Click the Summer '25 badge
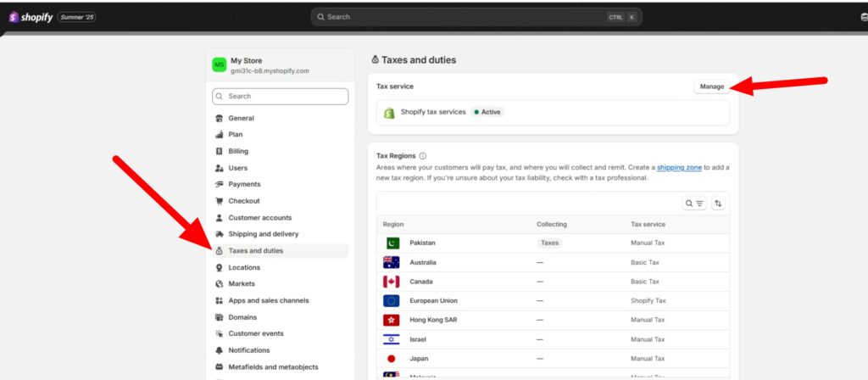This screenshot has height=380, width=868. tap(76, 17)
